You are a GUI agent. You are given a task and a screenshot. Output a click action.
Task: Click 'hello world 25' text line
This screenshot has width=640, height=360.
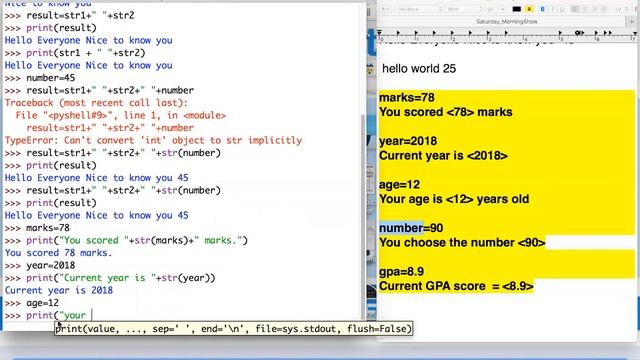419,69
